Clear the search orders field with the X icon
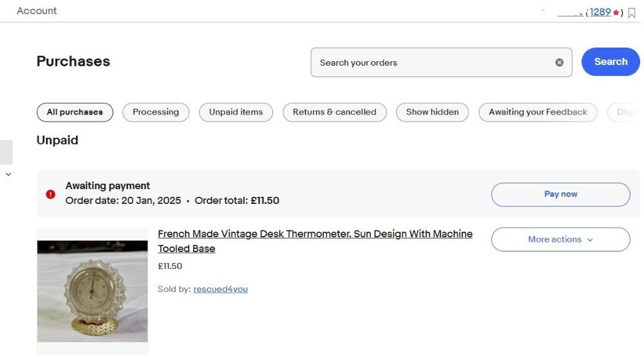The width and height of the screenshot is (644, 357). coord(559,62)
